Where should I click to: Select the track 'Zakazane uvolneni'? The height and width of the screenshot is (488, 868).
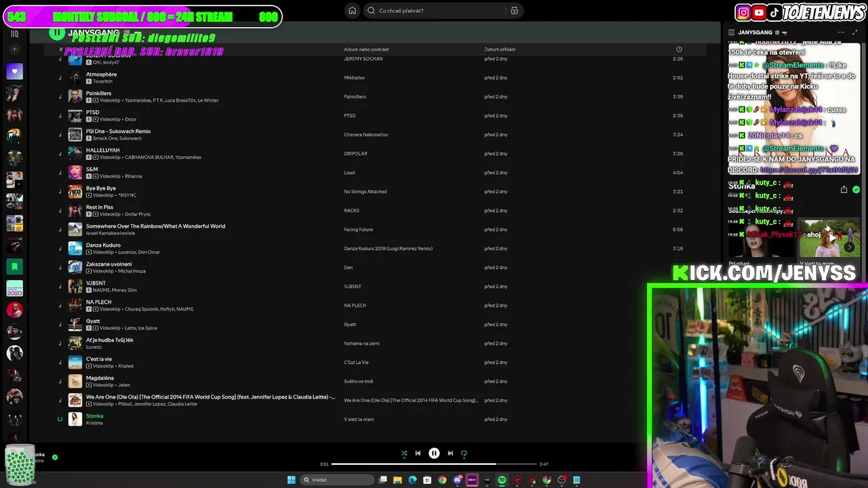108,264
